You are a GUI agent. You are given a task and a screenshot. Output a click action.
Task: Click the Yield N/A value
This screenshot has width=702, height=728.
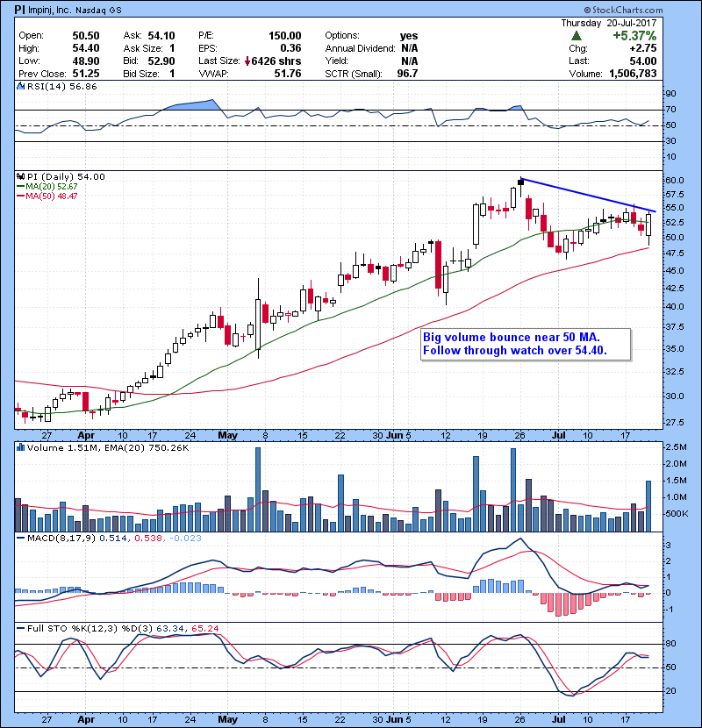click(x=410, y=61)
